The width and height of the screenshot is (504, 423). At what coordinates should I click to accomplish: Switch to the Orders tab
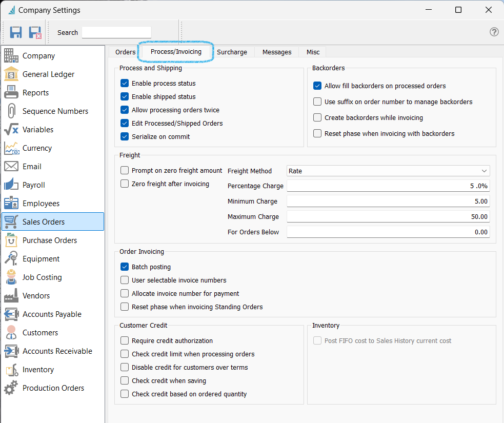click(x=125, y=52)
